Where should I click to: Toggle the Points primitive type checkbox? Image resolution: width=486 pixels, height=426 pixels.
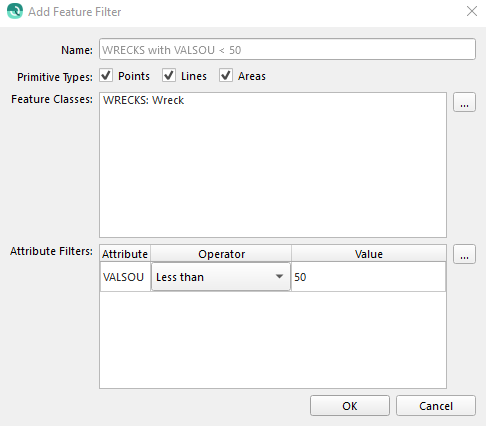click(x=106, y=75)
